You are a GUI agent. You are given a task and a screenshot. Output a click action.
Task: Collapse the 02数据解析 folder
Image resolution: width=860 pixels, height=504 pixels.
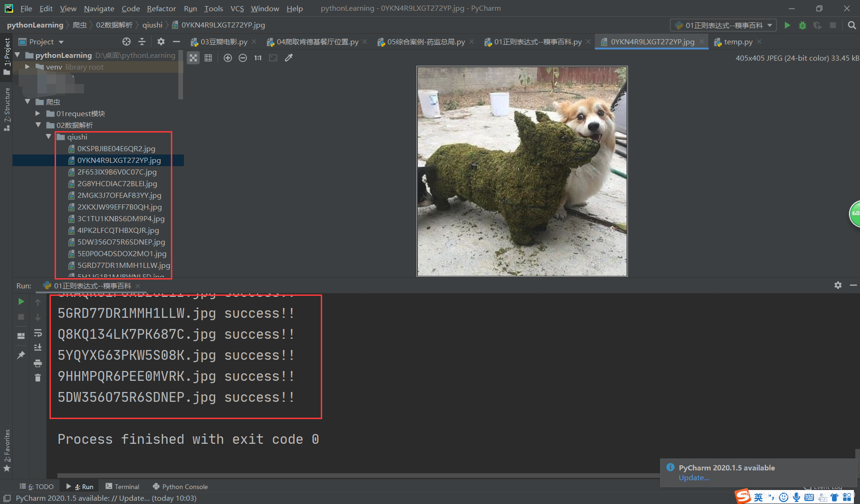pos(38,125)
